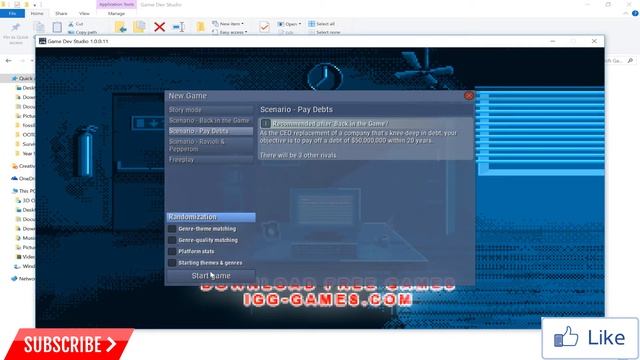640x360 pixels.
Task: Click the Application Tools contextual tab
Action: [116, 4]
